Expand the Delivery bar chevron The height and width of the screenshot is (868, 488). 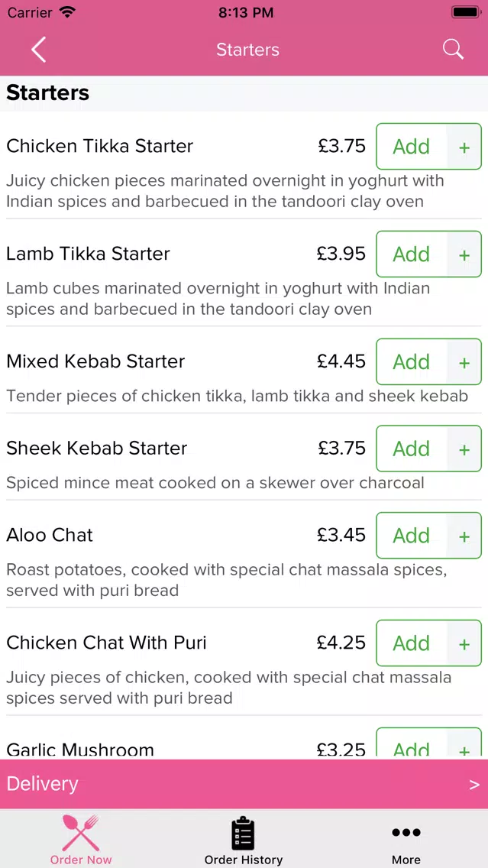tap(474, 785)
